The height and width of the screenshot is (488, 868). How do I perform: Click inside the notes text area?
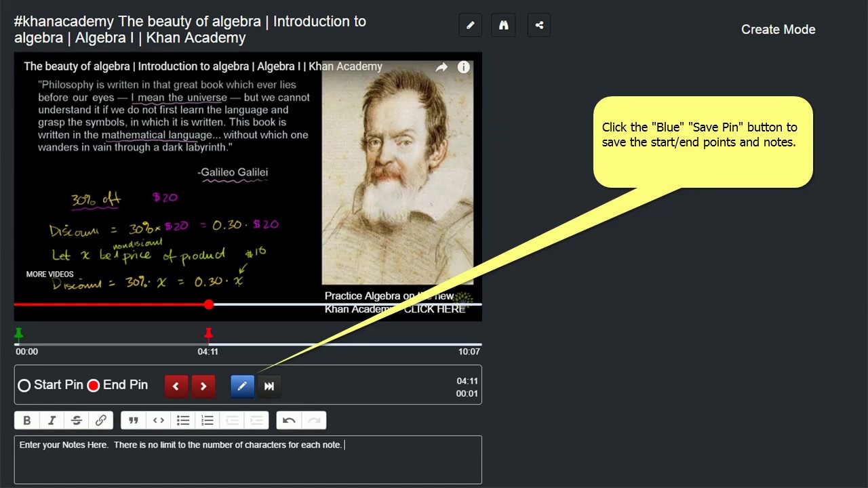click(248, 460)
